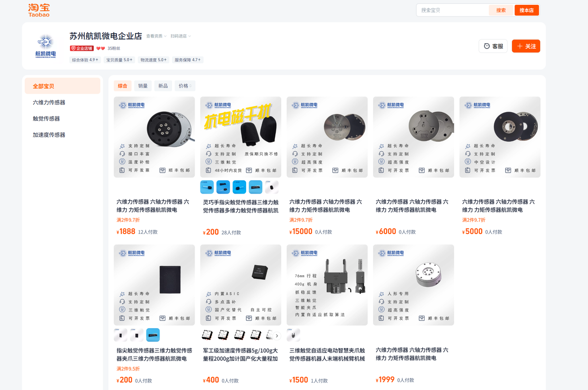Select variant thumbnail under 三维触觉自适应电动智慧夹爪
The width and height of the screenshot is (588, 390).
coord(293,335)
